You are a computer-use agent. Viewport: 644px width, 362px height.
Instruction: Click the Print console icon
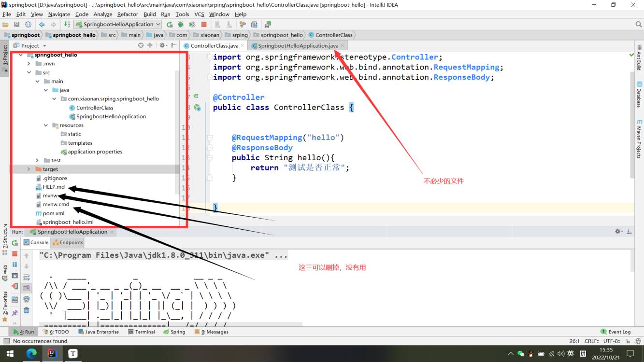pos(27,299)
